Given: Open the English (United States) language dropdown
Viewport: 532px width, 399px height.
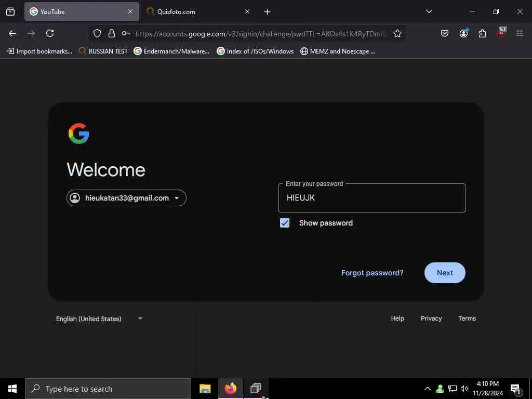Looking at the screenshot, I should click(x=99, y=318).
